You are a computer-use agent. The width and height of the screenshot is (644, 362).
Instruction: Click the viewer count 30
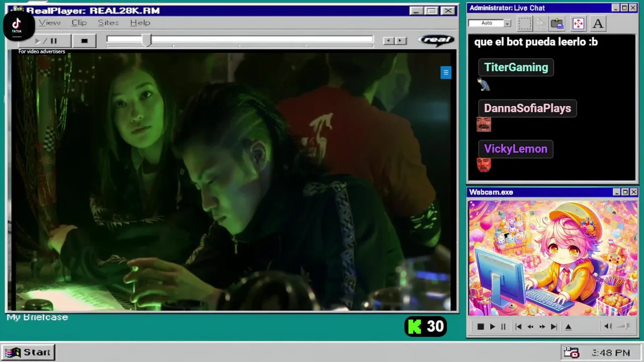point(435,327)
